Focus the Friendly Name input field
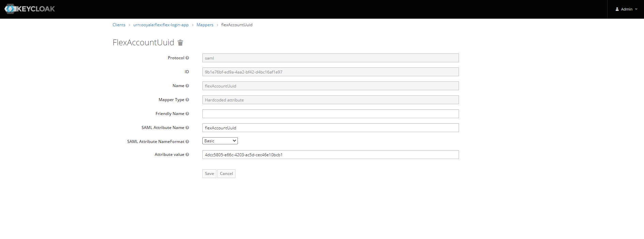The width and height of the screenshot is (644, 239). [330, 114]
